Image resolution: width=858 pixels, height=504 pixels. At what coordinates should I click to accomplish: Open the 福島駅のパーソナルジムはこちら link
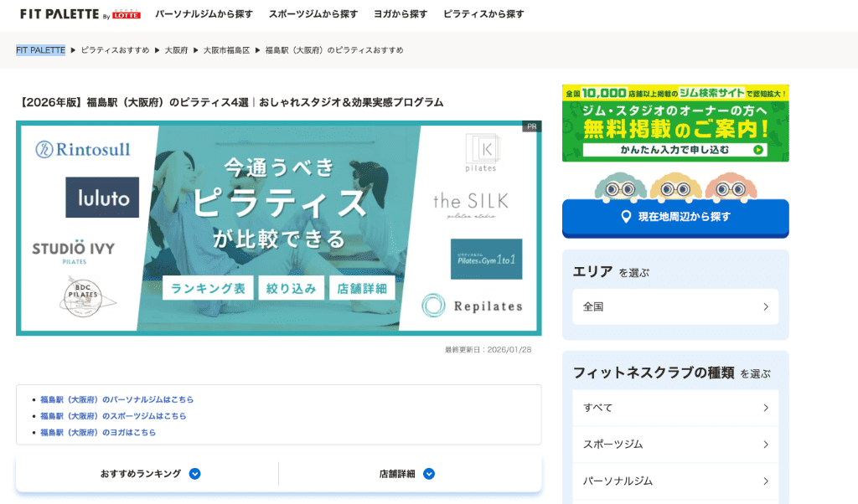[x=116, y=399]
